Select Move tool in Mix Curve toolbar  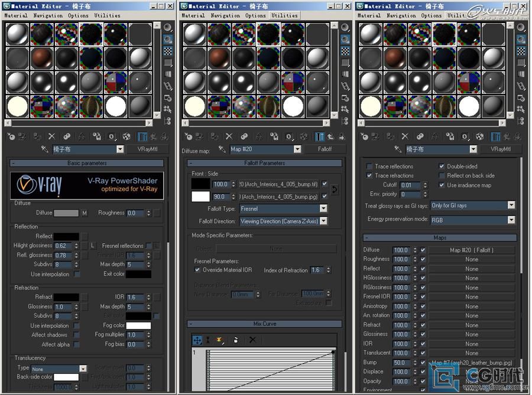click(197, 339)
